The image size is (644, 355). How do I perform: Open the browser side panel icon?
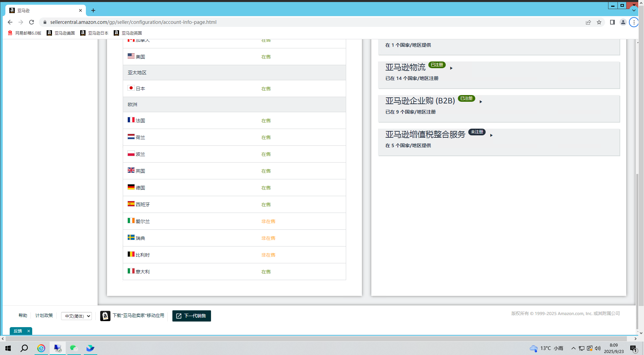[x=612, y=22]
